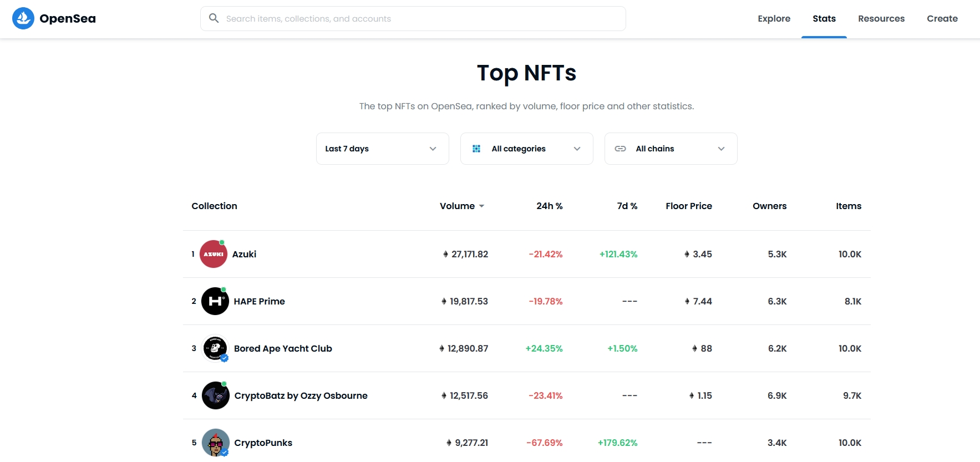The width and height of the screenshot is (980, 462).
Task: Sort by Items column header
Action: (849, 206)
